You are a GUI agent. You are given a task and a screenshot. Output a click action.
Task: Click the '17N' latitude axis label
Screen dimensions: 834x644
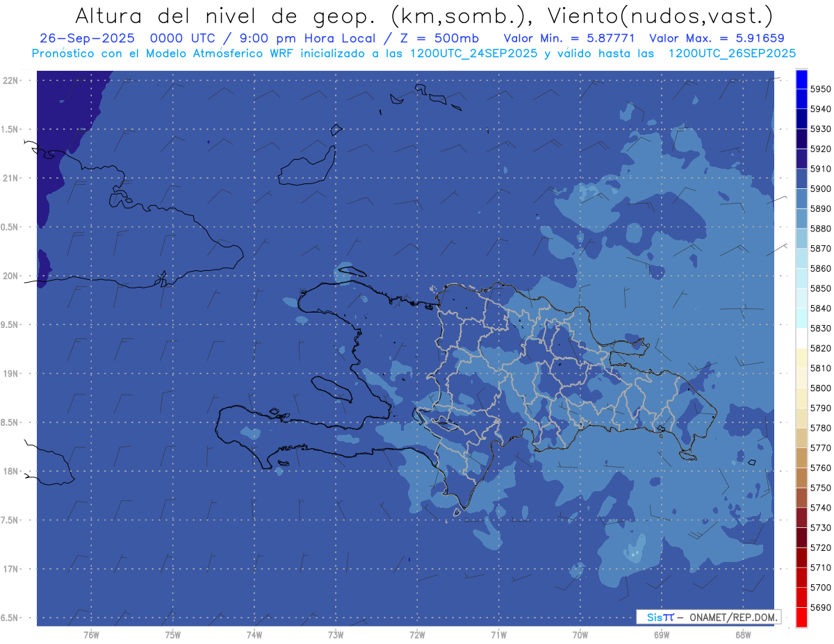click(10, 569)
